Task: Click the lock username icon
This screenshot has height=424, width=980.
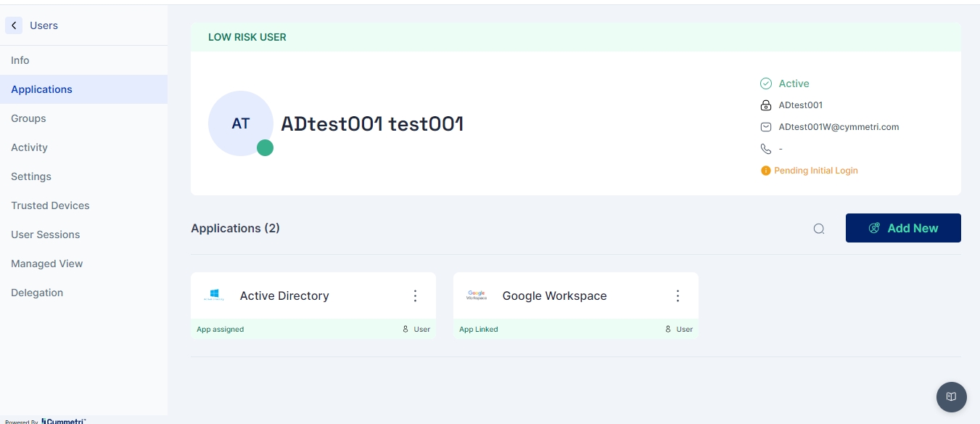Action: pyautogui.click(x=765, y=105)
